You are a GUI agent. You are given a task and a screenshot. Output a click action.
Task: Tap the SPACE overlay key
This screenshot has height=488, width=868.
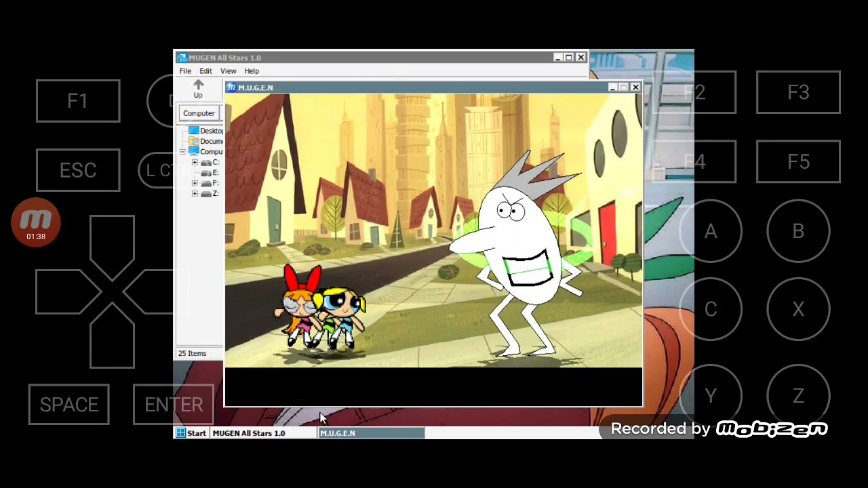click(69, 405)
